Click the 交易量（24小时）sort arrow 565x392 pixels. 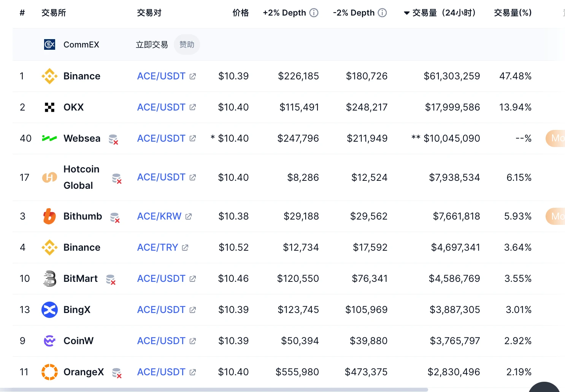coord(406,13)
